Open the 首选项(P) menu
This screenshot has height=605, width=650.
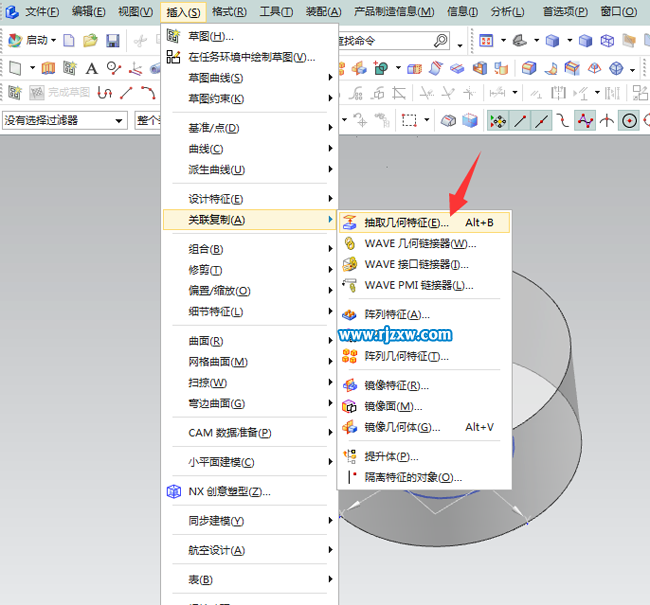565,12
